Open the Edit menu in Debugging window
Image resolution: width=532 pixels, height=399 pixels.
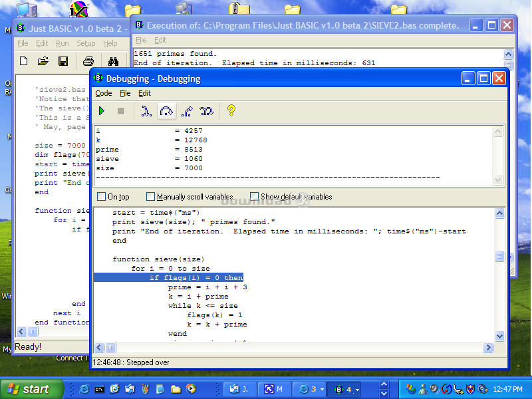point(144,94)
